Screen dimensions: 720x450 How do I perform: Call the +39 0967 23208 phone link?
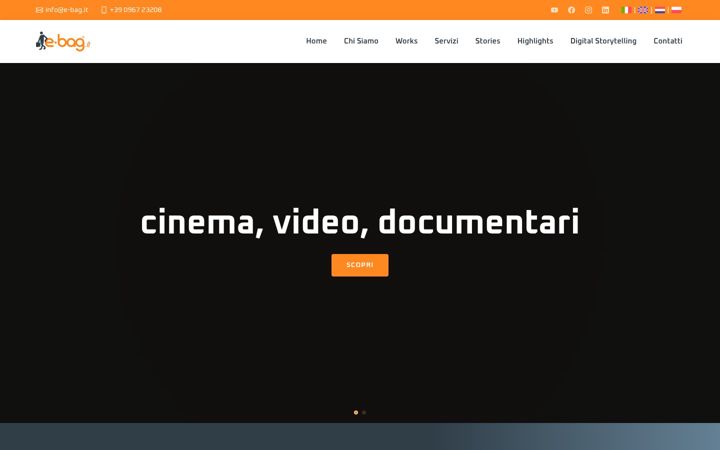pos(131,10)
